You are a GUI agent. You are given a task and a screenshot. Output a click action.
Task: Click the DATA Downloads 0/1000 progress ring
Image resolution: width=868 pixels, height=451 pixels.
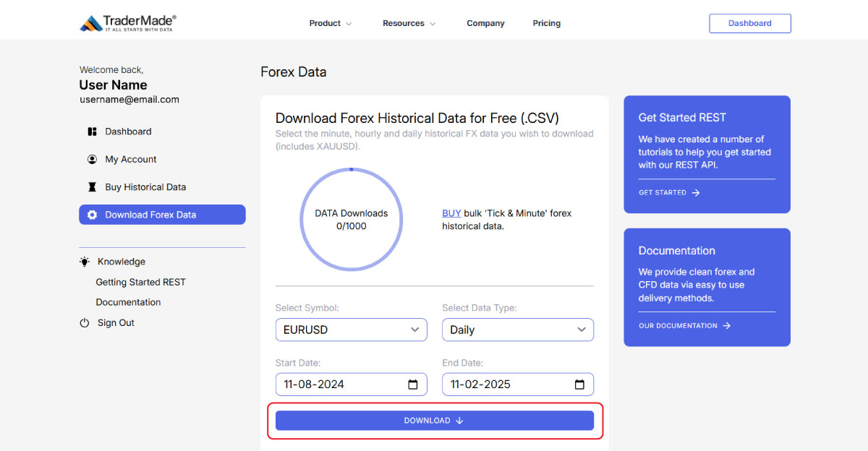[x=352, y=220]
